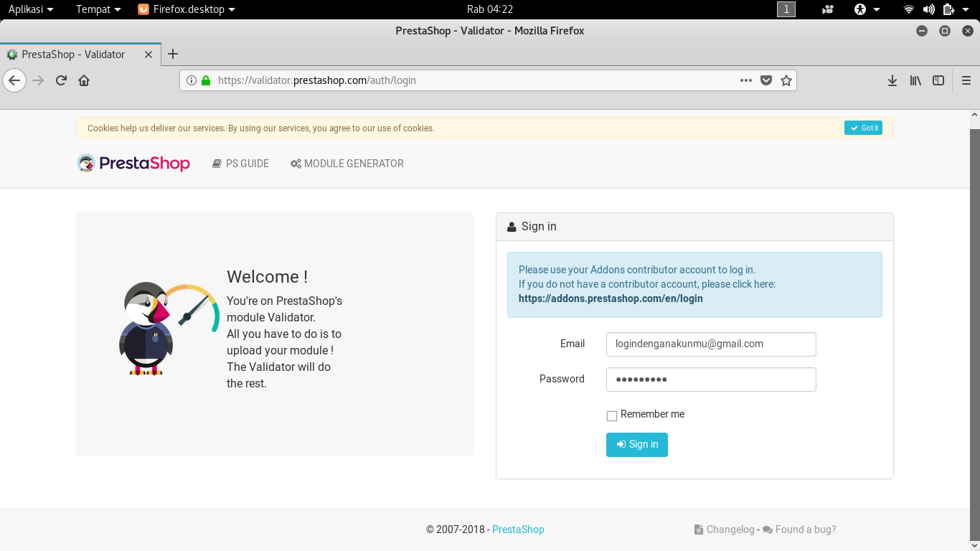Open the PrestaShop footer link
This screenshot has height=551, width=980.
point(518,529)
